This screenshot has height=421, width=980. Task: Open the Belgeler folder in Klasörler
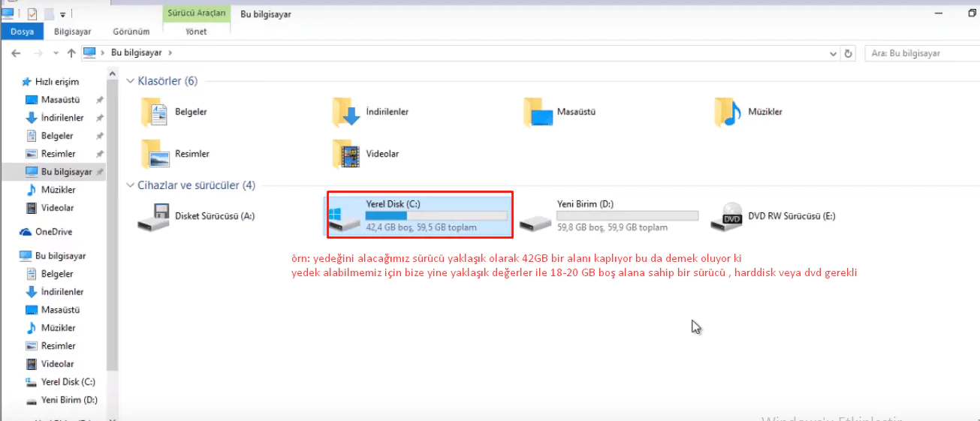click(x=174, y=112)
